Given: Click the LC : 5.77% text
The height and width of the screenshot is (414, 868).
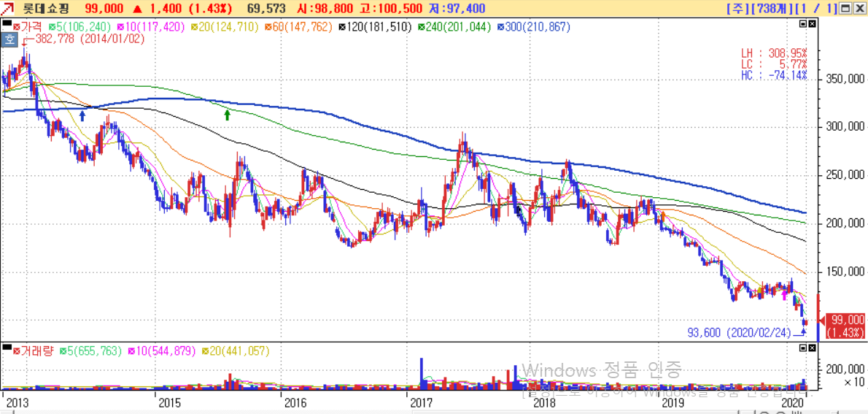Looking at the screenshot, I should point(775,65).
